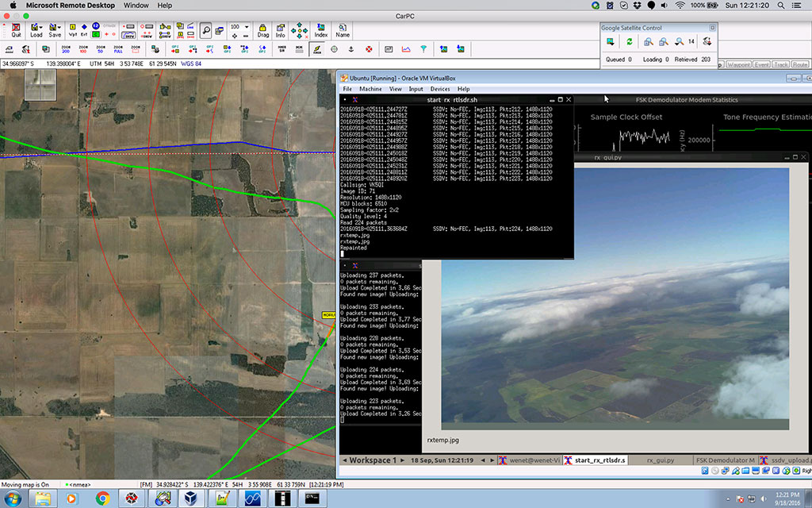812x508 pixels.
Task: Click the 'Moving map is On' status text
Action: 25,485
